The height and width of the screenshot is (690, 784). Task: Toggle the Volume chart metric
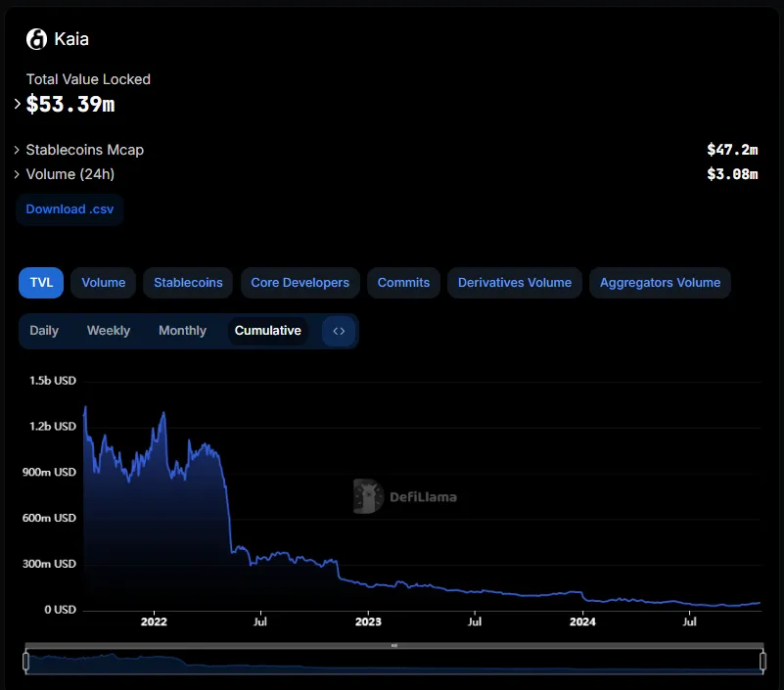point(103,283)
